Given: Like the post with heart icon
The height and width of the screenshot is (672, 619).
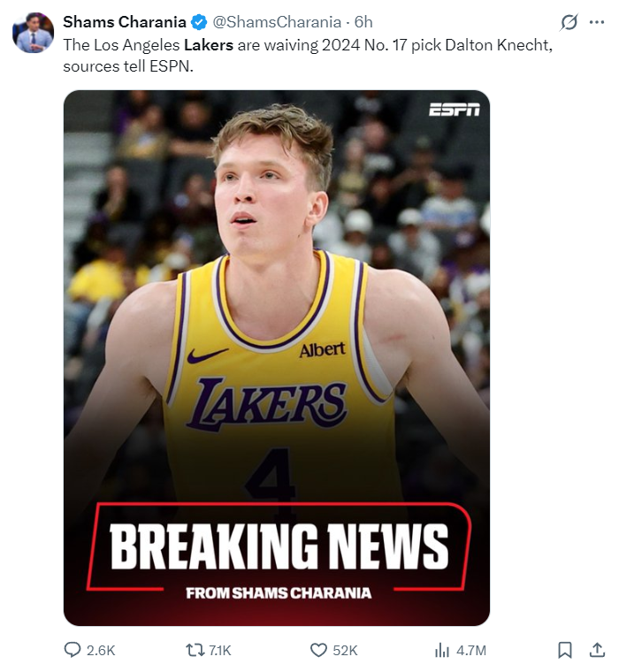Looking at the screenshot, I should coord(318,650).
